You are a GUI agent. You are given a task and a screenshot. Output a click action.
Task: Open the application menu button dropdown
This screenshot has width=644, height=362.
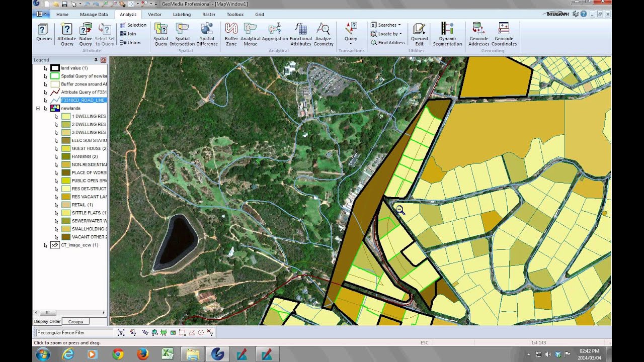(x=40, y=15)
